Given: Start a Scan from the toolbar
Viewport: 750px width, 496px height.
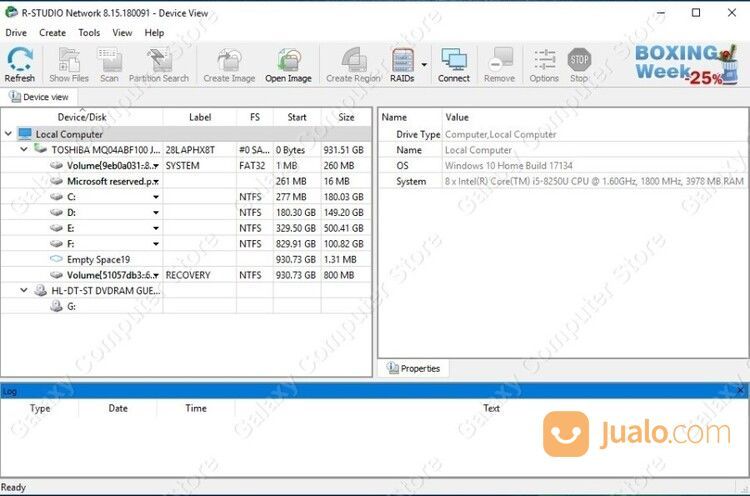Looking at the screenshot, I should 110,64.
